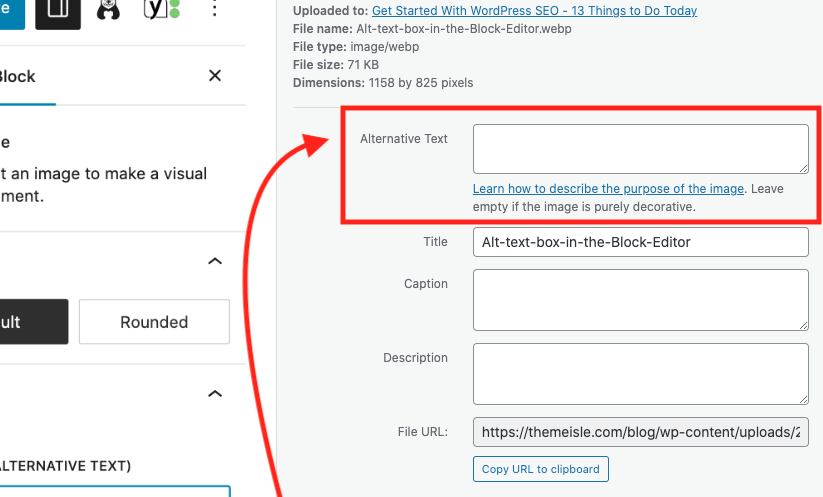Select the Default style button
The image size is (823, 497).
[34, 322]
